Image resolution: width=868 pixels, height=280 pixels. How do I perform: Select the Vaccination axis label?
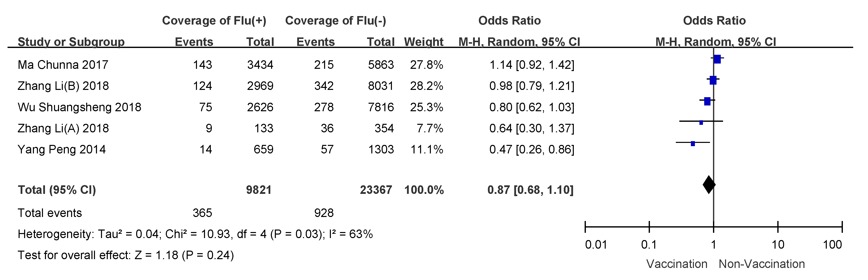[x=677, y=264]
